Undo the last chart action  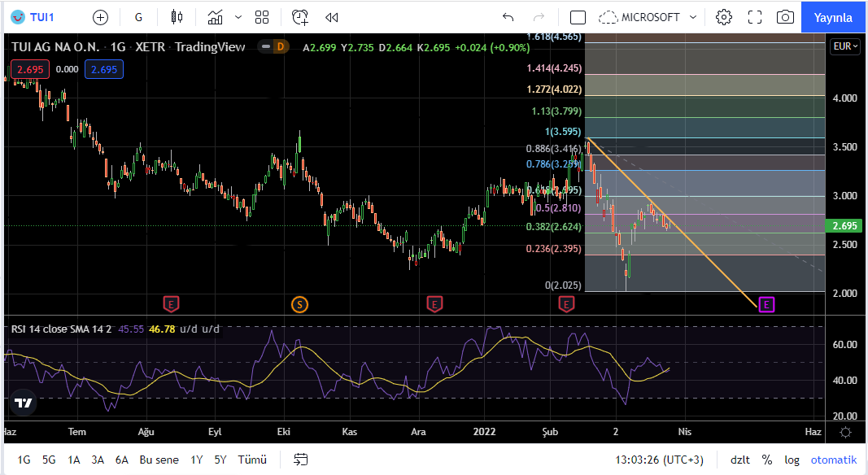coord(508,17)
